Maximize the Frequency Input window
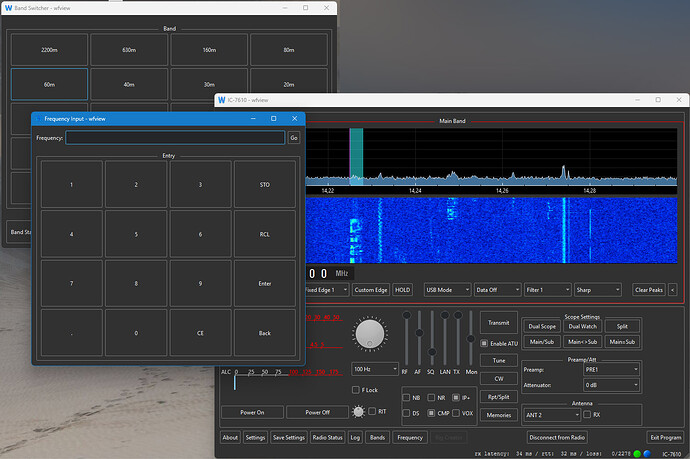 (x=274, y=118)
